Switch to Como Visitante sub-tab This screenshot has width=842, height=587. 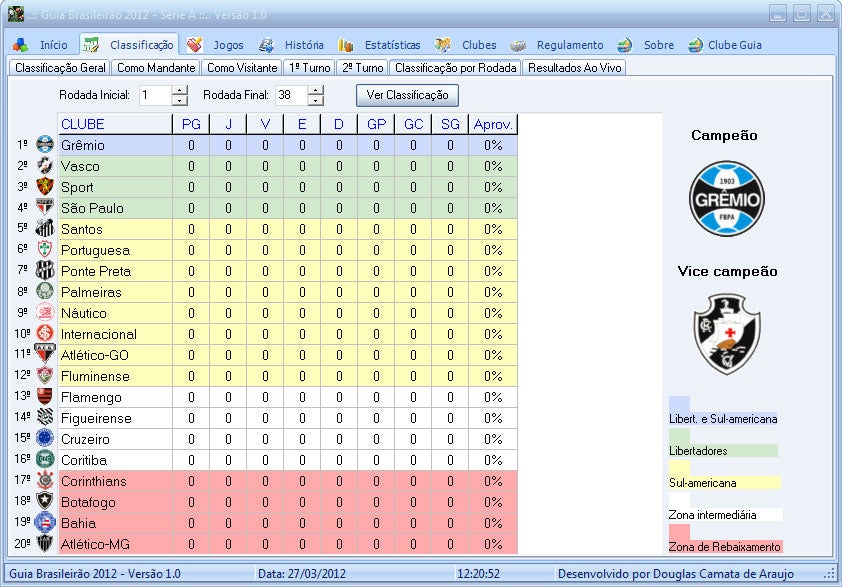pyautogui.click(x=242, y=68)
